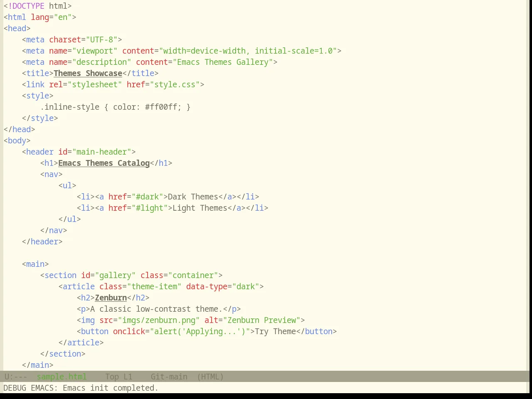Click the opening <body> tag
The image size is (532, 399).
[x=17, y=141]
